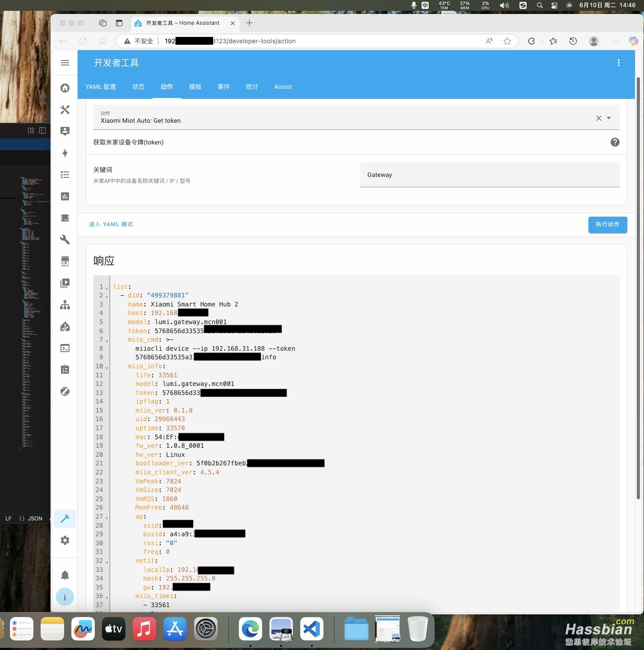Open the crossed tools sidebar icon
644x650 pixels.
pyautogui.click(x=65, y=110)
